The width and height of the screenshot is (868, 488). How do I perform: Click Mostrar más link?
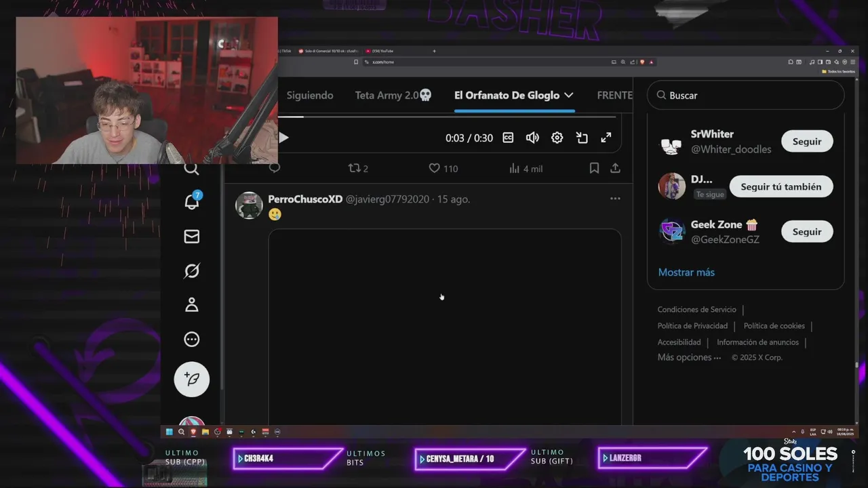(x=686, y=272)
